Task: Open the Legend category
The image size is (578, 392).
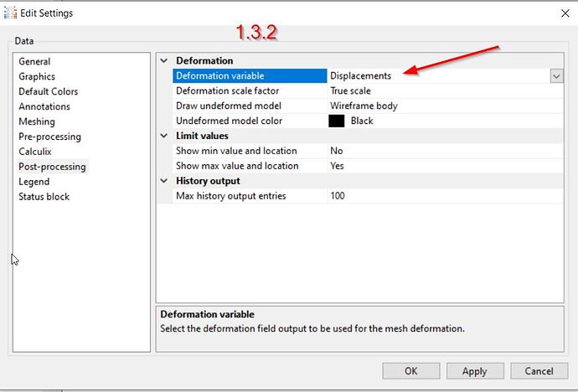Action: click(x=34, y=182)
